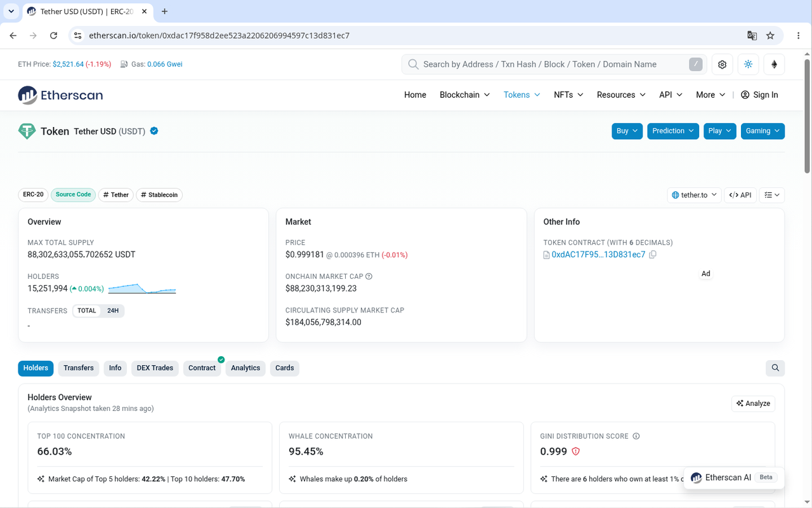Open the Gaming dropdown

pos(763,131)
